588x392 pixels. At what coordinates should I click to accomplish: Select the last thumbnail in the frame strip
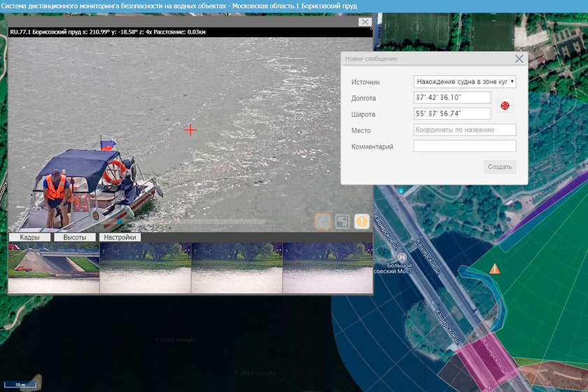coord(327,268)
